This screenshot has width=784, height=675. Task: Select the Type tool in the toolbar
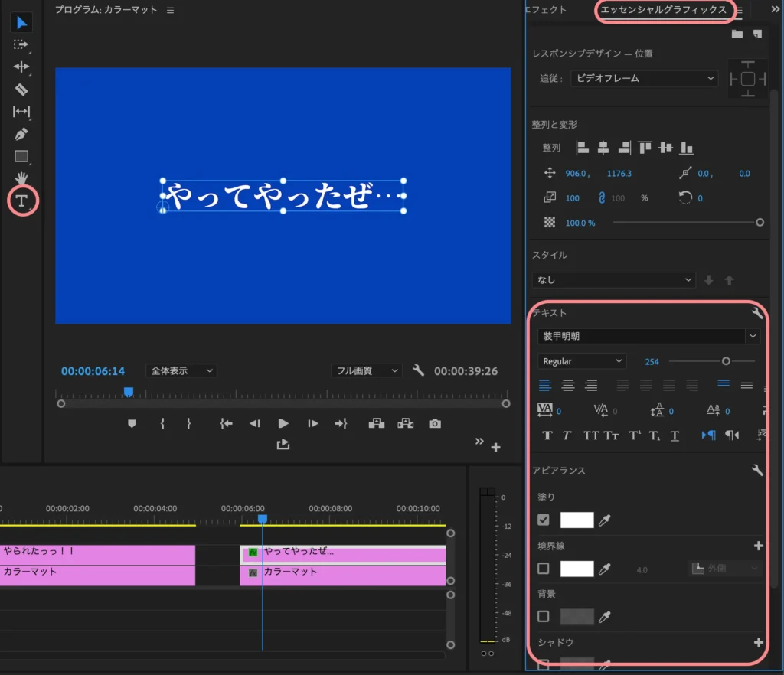22,201
